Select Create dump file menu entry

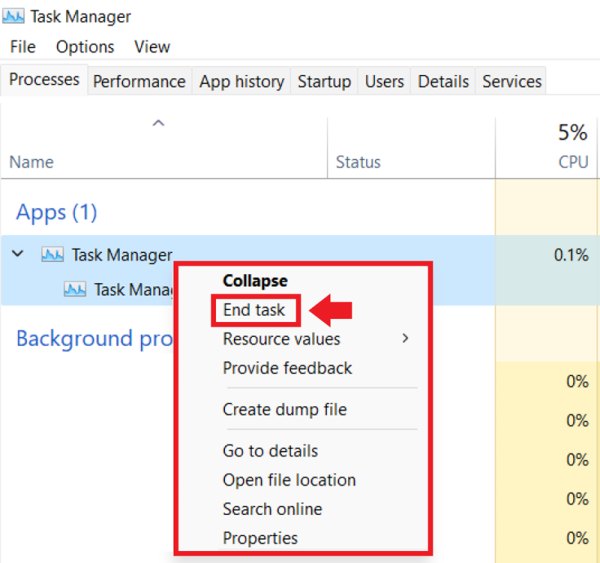[284, 409]
